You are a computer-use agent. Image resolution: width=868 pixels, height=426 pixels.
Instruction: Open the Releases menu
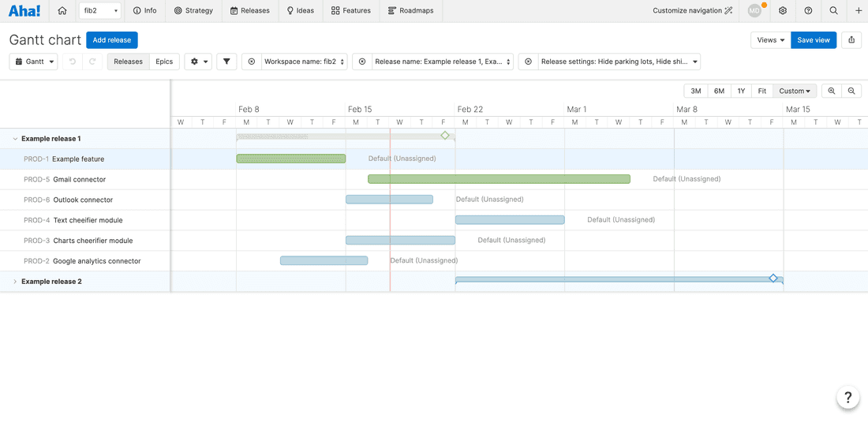(x=249, y=10)
